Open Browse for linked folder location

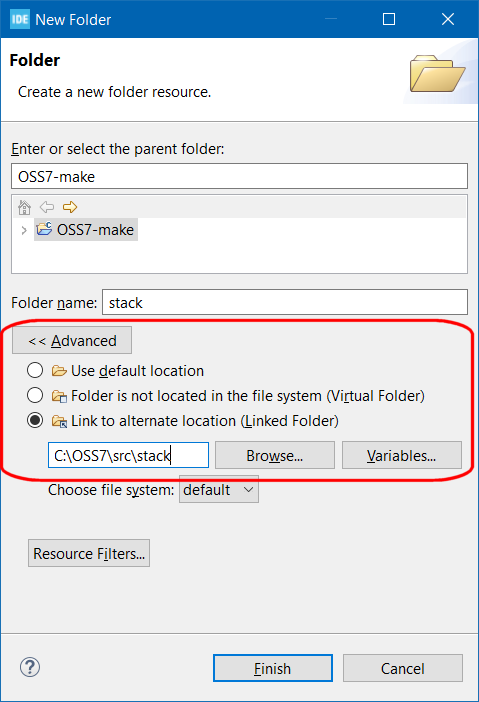coord(275,455)
